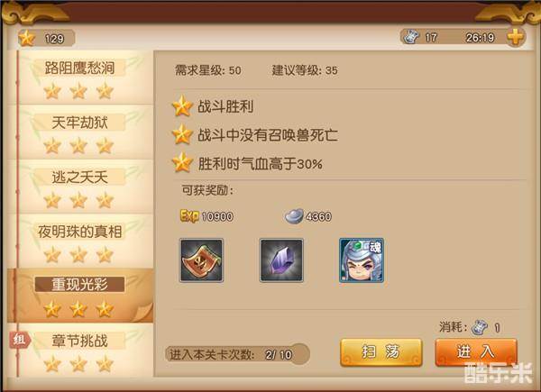
Task: Select the 路阻鹰愁涧 stage
Action: click(80, 77)
